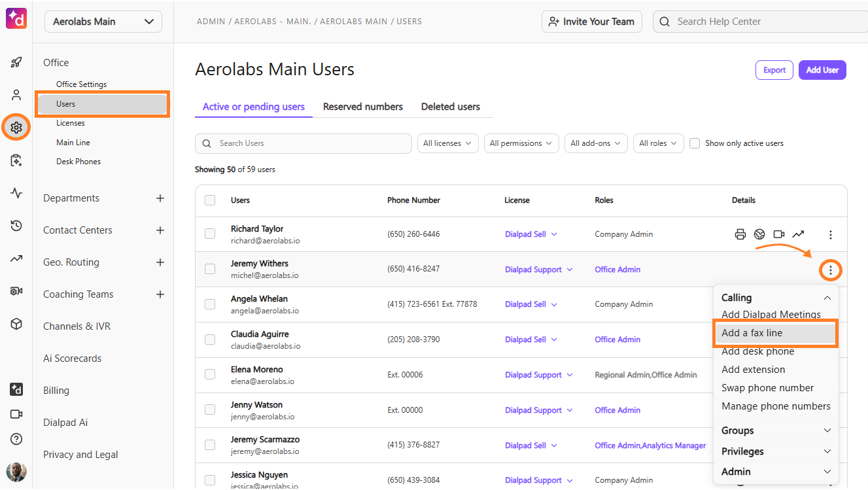Click the Dialpad logo icon
This screenshot has width=868, height=490.
coord(16,18)
